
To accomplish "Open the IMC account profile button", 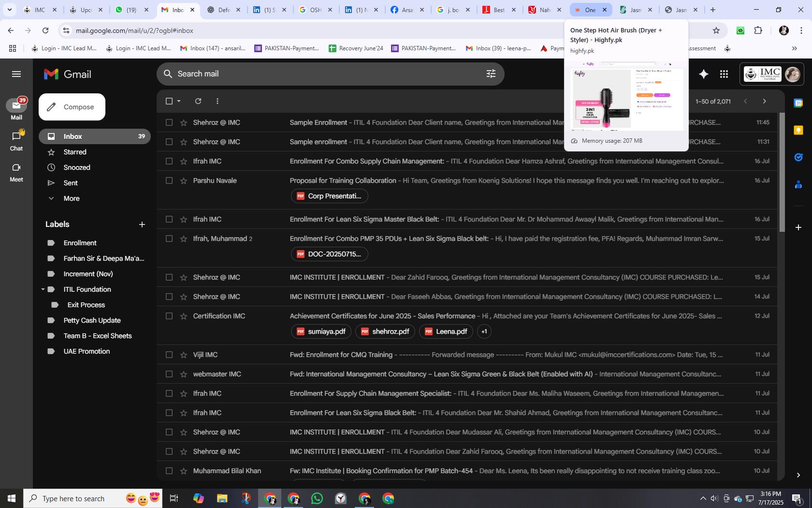I will click(771, 74).
